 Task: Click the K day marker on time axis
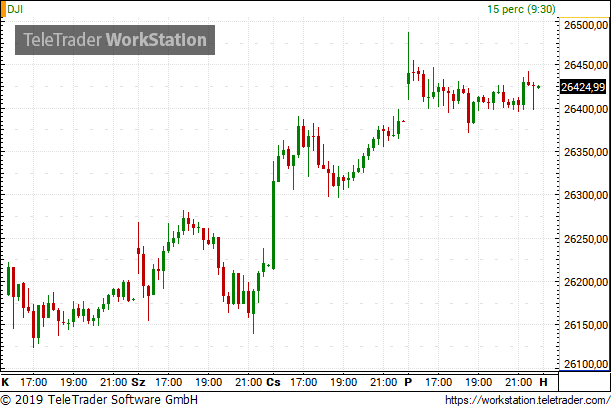click(5, 382)
